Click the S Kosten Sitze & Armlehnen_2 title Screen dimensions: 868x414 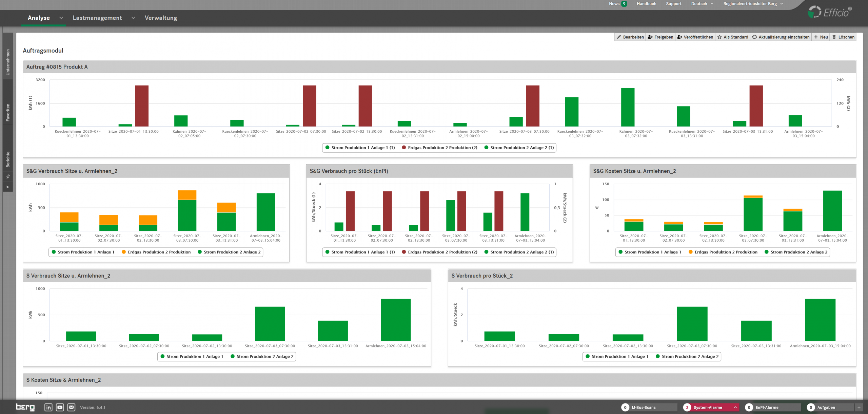[x=64, y=380]
